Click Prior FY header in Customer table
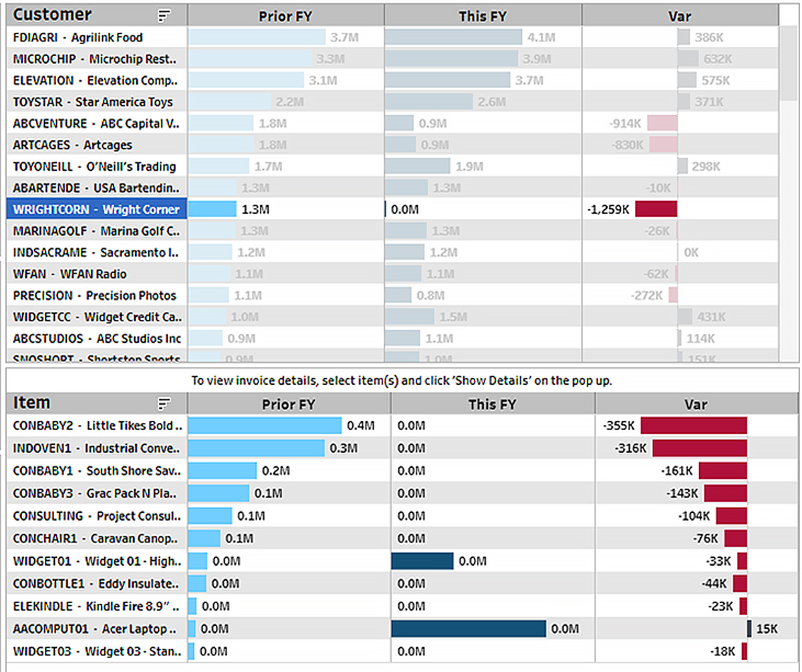This screenshot has height=672, width=802. 286,16
